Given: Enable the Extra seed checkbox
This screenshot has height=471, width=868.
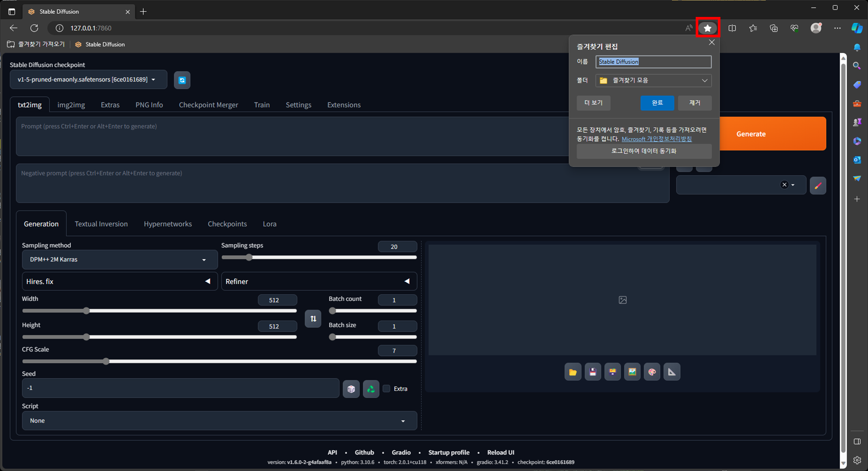Looking at the screenshot, I should point(387,389).
